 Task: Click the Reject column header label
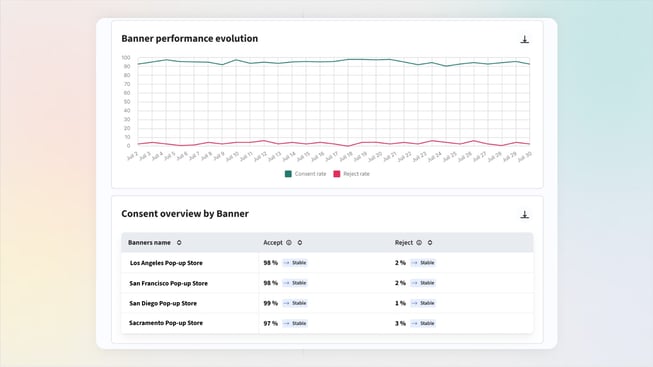404,242
